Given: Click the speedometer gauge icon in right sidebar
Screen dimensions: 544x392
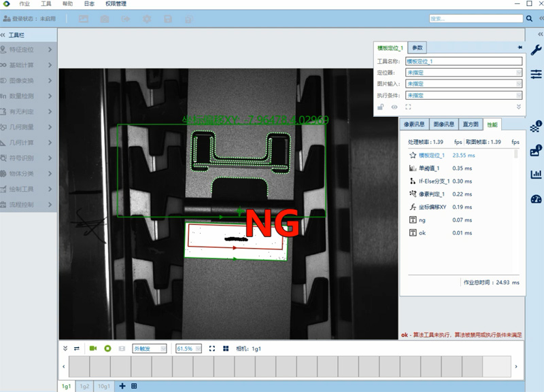Looking at the screenshot, I should [x=536, y=198].
